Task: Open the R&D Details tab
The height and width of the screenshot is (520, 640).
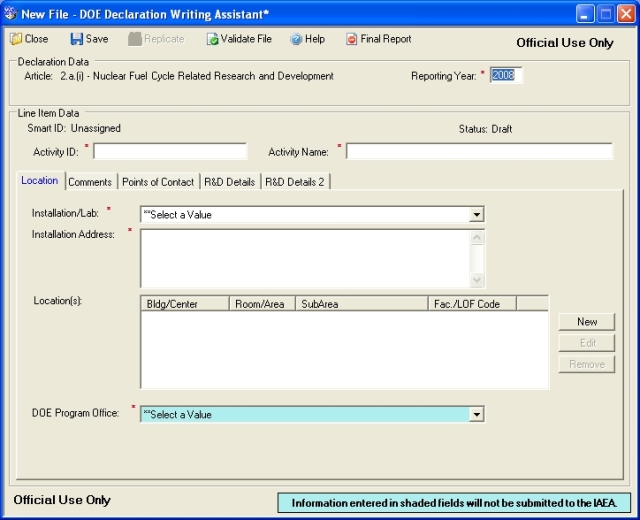Action: [230, 182]
